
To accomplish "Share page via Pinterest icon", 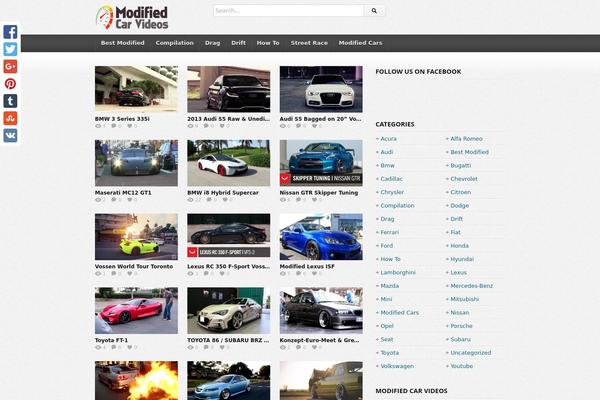I will pyautogui.click(x=10, y=83).
